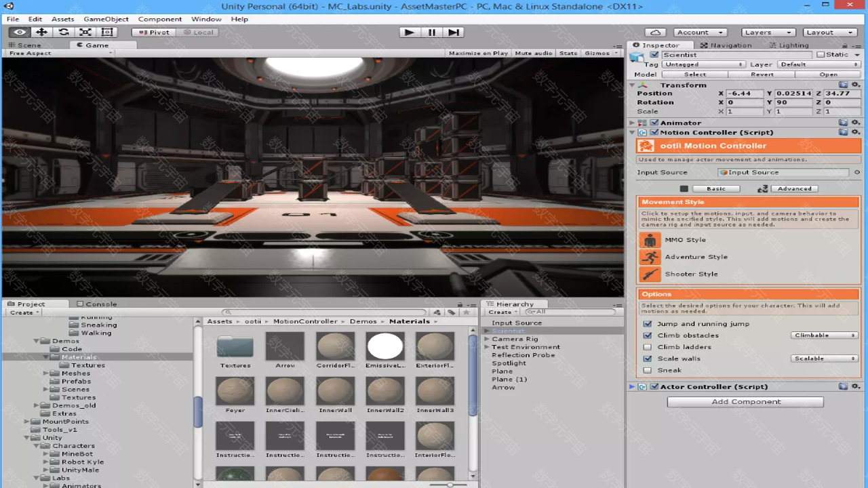Click the Shooter Style gun icon
Image resolution: width=868 pixels, height=488 pixels.
[650, 274]
